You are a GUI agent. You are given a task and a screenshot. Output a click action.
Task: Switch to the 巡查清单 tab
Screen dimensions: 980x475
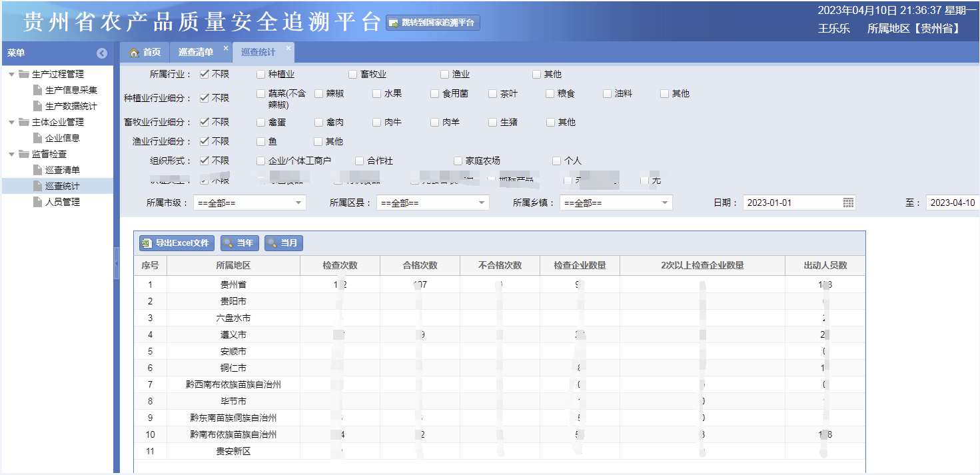click(x=196, y=53)
